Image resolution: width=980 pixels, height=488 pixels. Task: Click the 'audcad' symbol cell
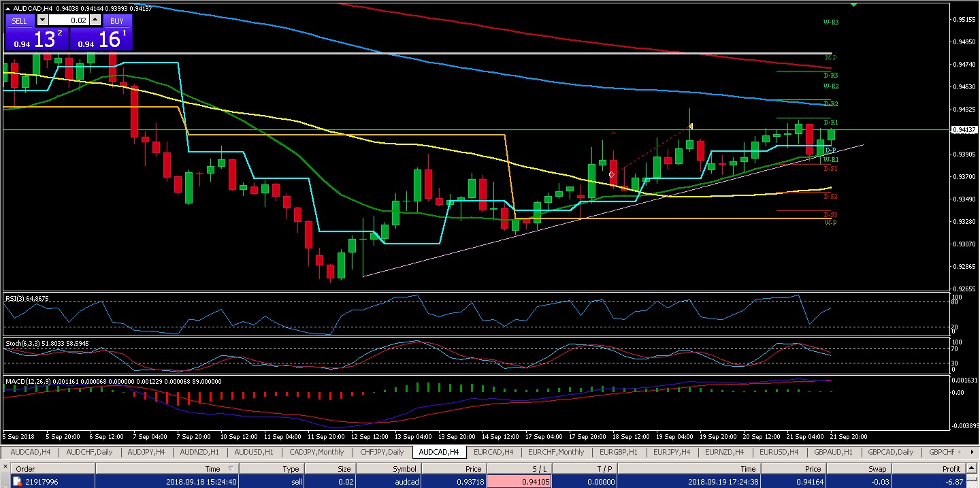(x=387, y=482)
